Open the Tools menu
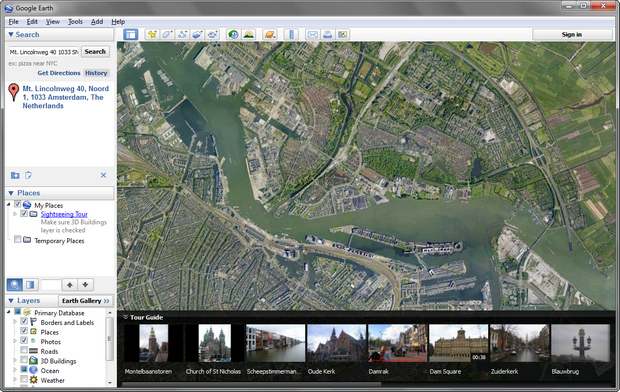Screen dimensions: 620x392 [x=75, y=22]
